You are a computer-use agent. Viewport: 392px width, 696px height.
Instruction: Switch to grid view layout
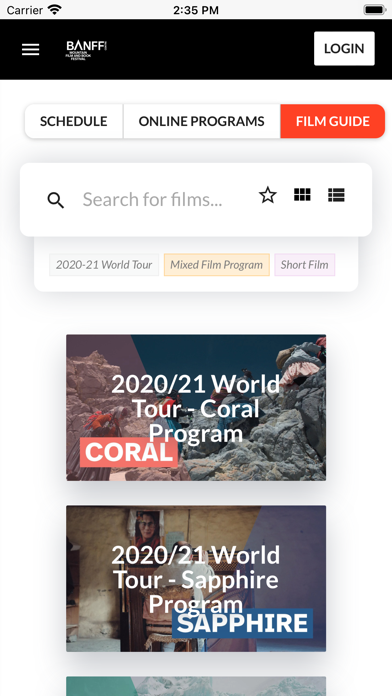point(302,195)
